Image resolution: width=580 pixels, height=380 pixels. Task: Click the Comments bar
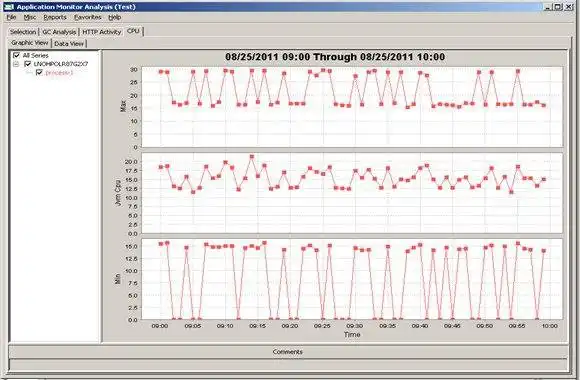pos(288,352)
